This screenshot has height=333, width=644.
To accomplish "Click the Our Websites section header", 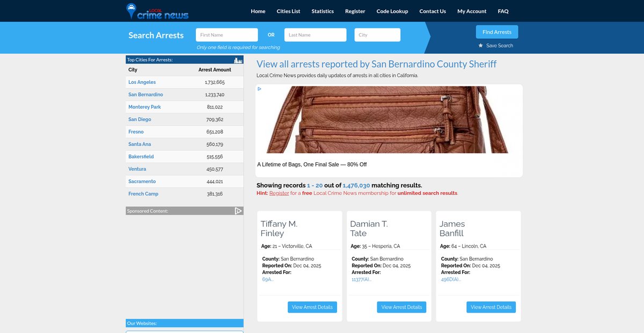I will pos(185,323).
